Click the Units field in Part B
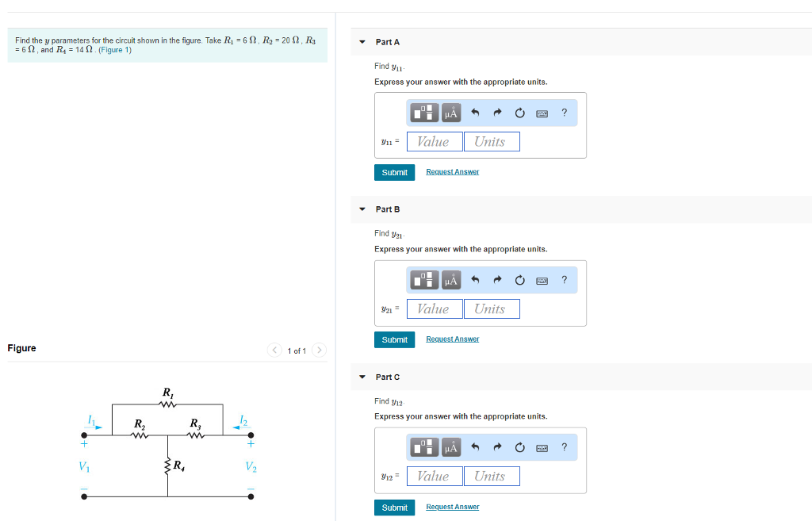Image resolution: width=812 pixels, height=521 pixels. pyautogui.click(x=492, y=308)
